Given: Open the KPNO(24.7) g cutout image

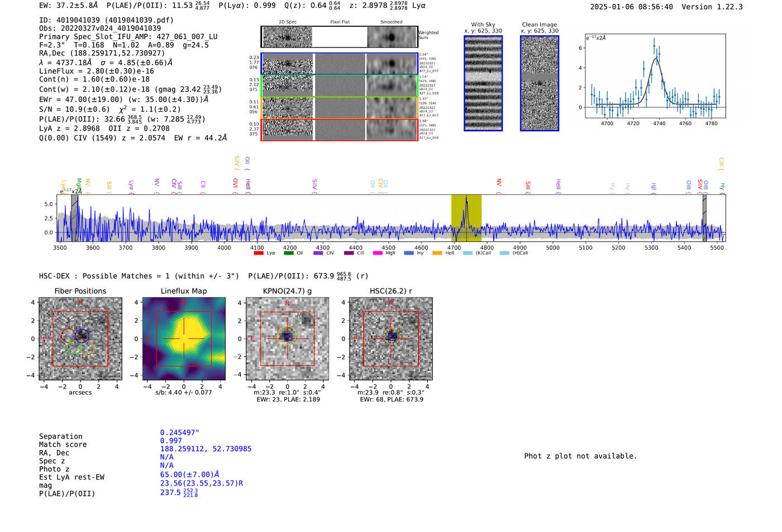Looking at the screenshot, I should pos(287,338).
